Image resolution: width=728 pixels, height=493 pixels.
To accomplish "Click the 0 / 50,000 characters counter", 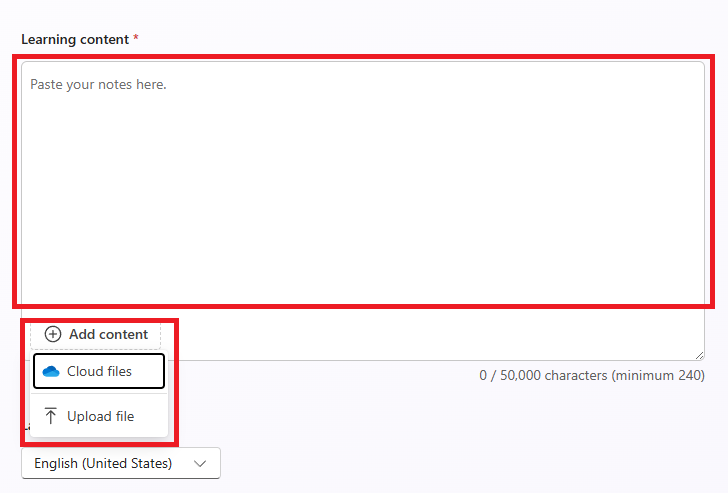I will (542, 375).
